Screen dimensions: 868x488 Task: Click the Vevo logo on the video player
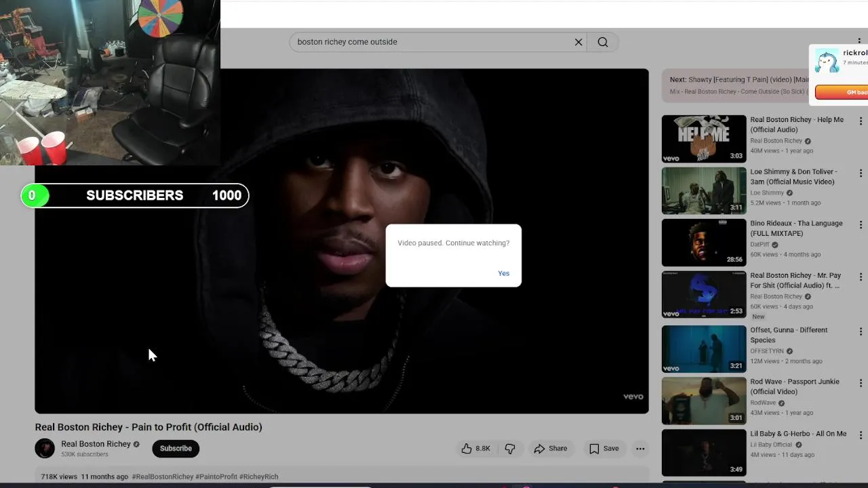[x=633, y=397]
